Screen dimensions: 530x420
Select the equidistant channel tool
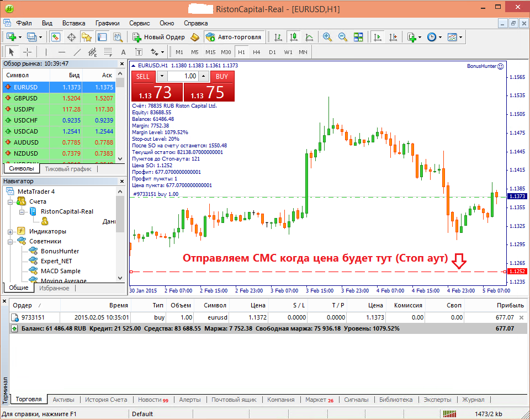(x=93, y=52)
